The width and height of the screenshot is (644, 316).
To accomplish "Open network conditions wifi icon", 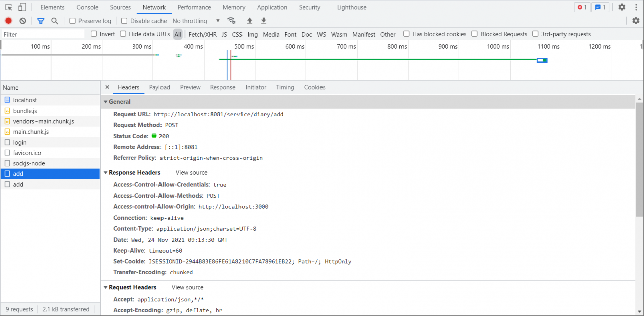I will pyautogui.click(x=231, y=21).
